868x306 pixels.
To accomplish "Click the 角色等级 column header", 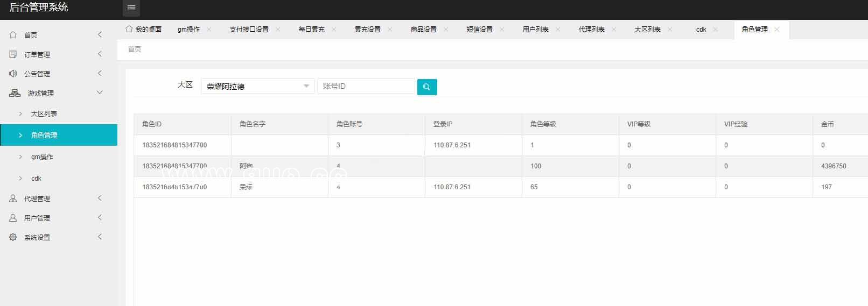I will 570,124.
